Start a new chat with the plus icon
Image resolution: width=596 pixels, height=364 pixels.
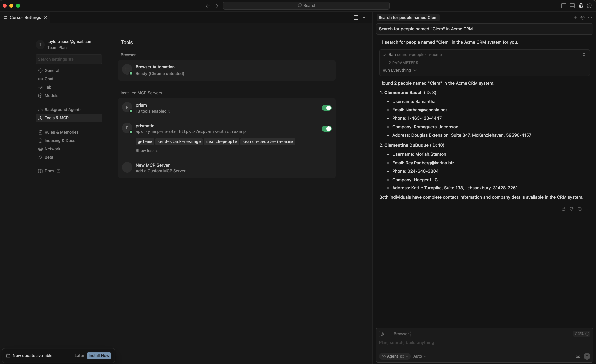pyautogui.click(x=575, y=18)
